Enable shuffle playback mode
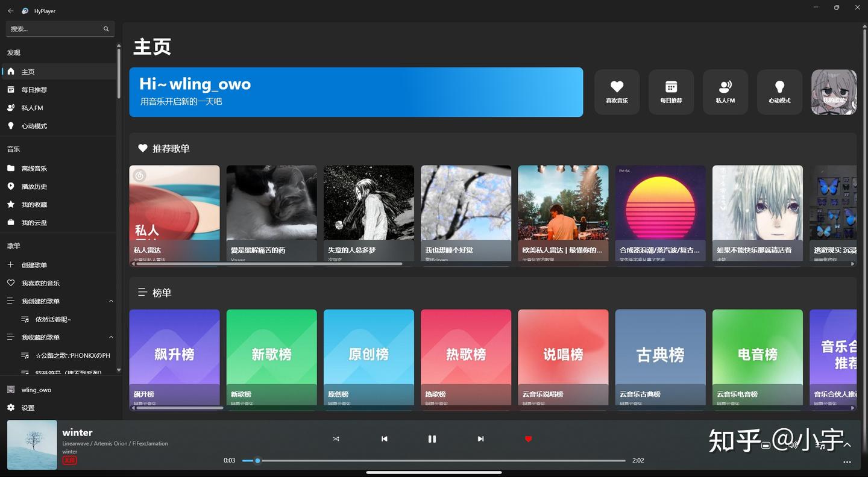This screenshot has height=477, width=868. (336, 438)
